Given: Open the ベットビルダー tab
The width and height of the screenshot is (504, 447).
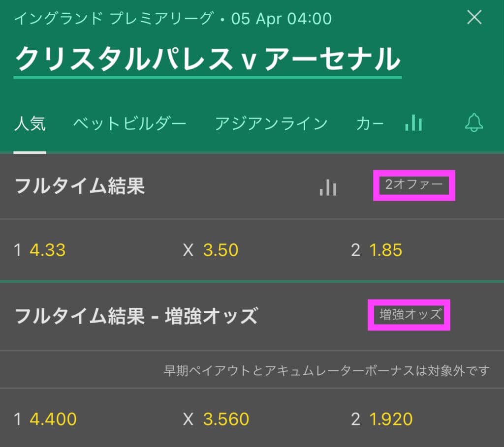Looking at the screenshot, I should click(129, 123).
